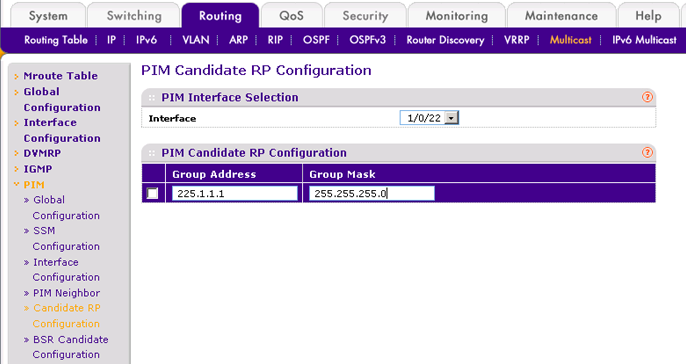Open SSM Configuration sub-item
Viewport: 686px width, 364px height.
(x=66, y=238)
